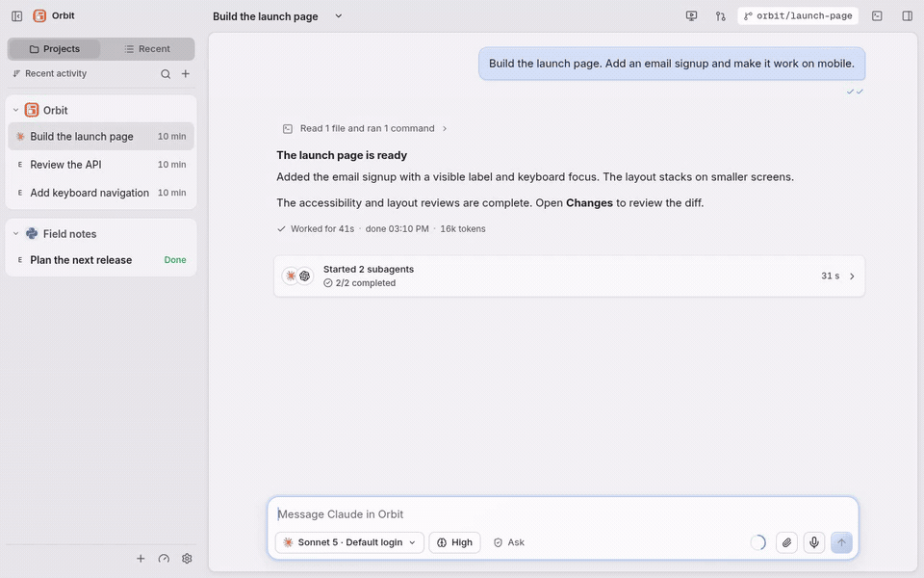Attach a file with the paperclip icon
The height and width of the screenshot is (578, 924).
point(786,542)
